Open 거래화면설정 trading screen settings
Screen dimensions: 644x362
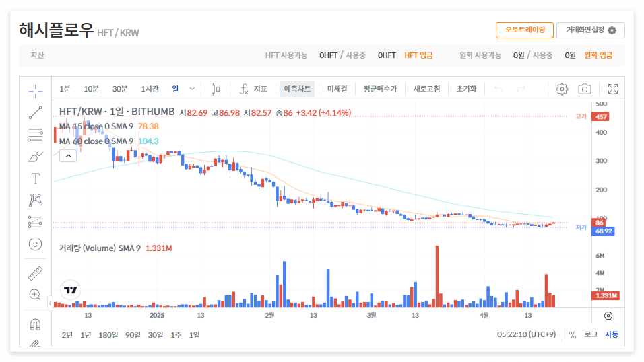pos(591,30)
